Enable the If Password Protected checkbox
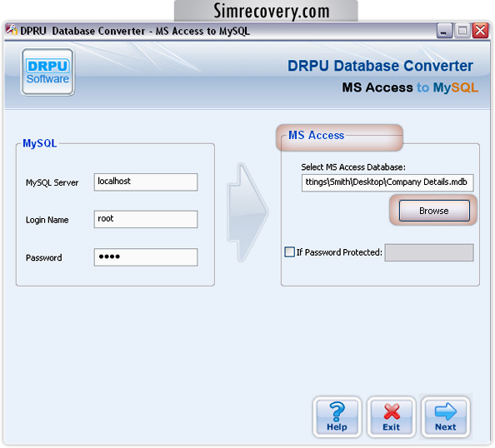This screenshot has height=448, width=495. 289,251
